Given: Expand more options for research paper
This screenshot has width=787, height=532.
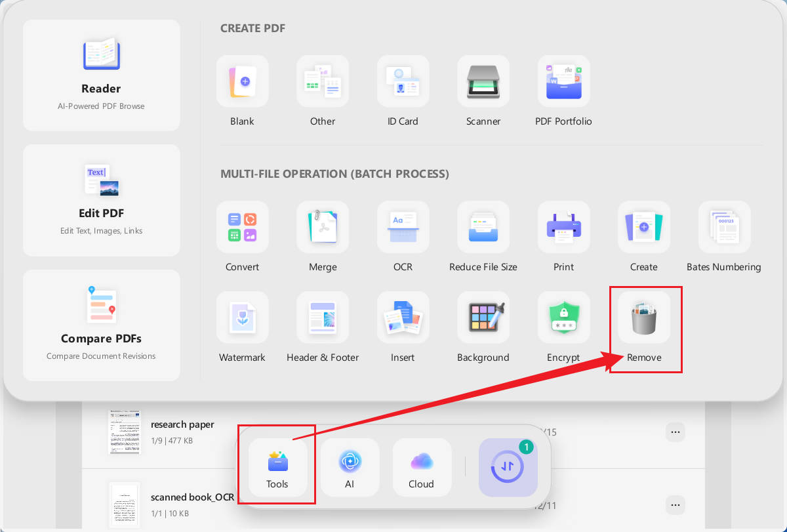Looking at the screenshot, I should pos(676,432).
